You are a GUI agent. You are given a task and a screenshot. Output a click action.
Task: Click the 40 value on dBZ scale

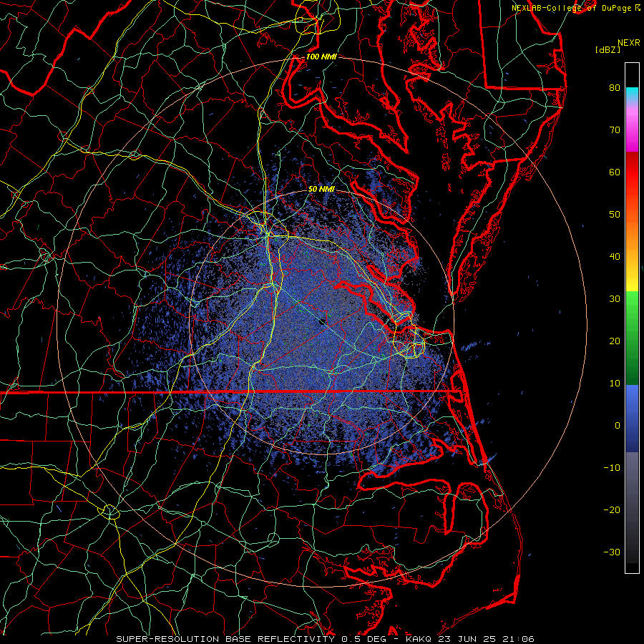pyautogui.click(x=615, y=257)
